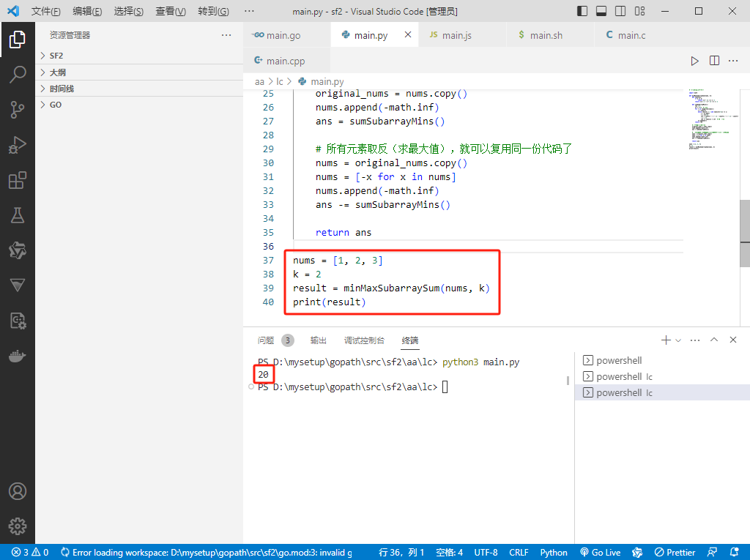This screenshot has height=560, width=750.
Task: Open the 调试控制台 debug console tab
Action: [x=364, y=340]
